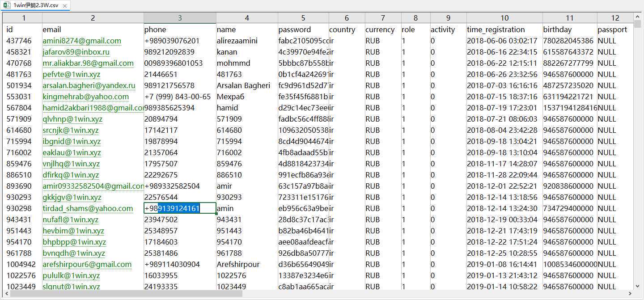This screenshot has height=300, width=644.
Task: Select the 'activity' header cell
Action: 448,30
